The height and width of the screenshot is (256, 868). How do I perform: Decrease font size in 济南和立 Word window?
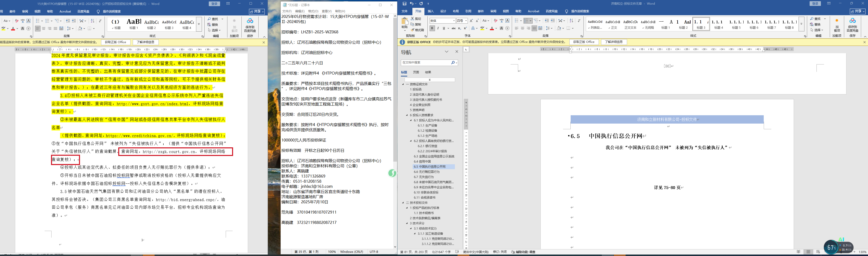477,21
